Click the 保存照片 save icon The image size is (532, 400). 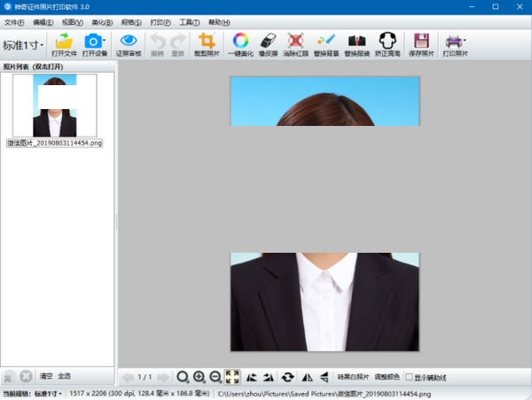[421, 42]
